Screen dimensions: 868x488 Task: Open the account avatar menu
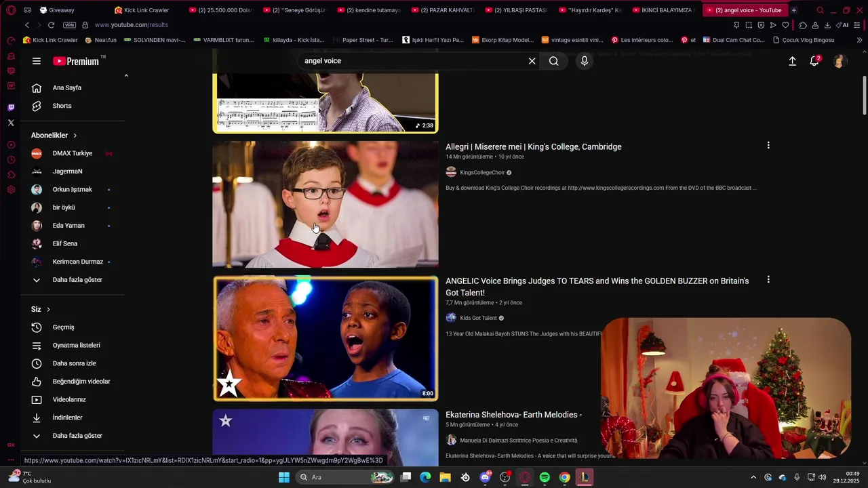point(840,61)
